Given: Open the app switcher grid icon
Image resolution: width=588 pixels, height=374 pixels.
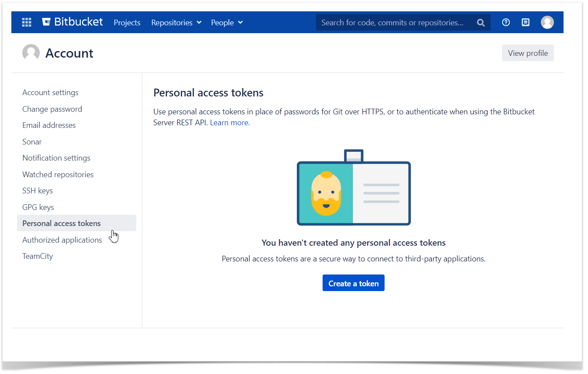Looking at the screenshot, I should (x=27, y=22).
